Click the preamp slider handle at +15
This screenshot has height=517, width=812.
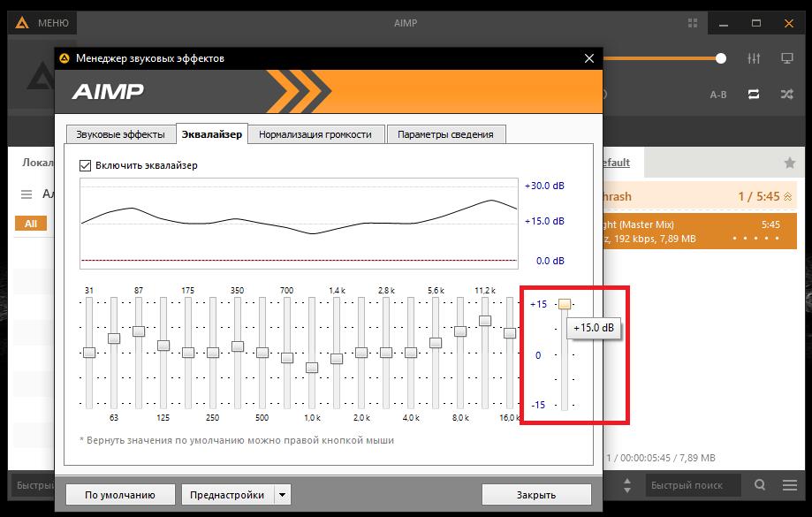point(565,304)
